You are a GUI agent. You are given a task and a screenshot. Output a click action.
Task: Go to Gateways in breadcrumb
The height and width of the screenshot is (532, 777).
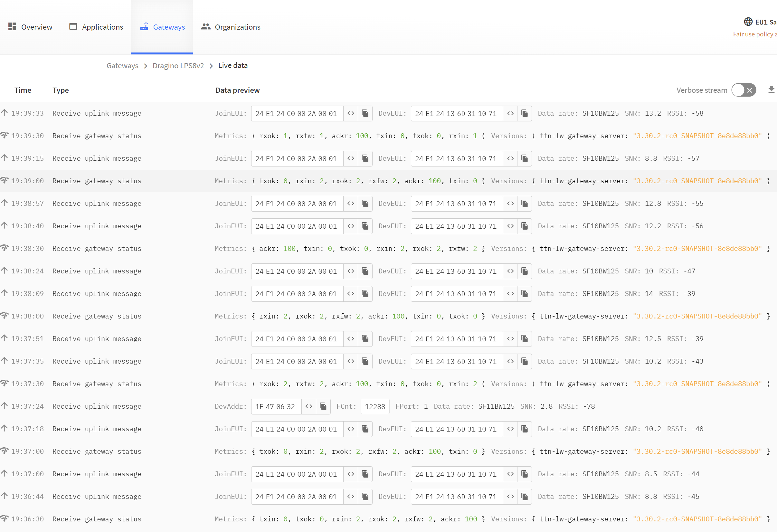coord(122,66)
